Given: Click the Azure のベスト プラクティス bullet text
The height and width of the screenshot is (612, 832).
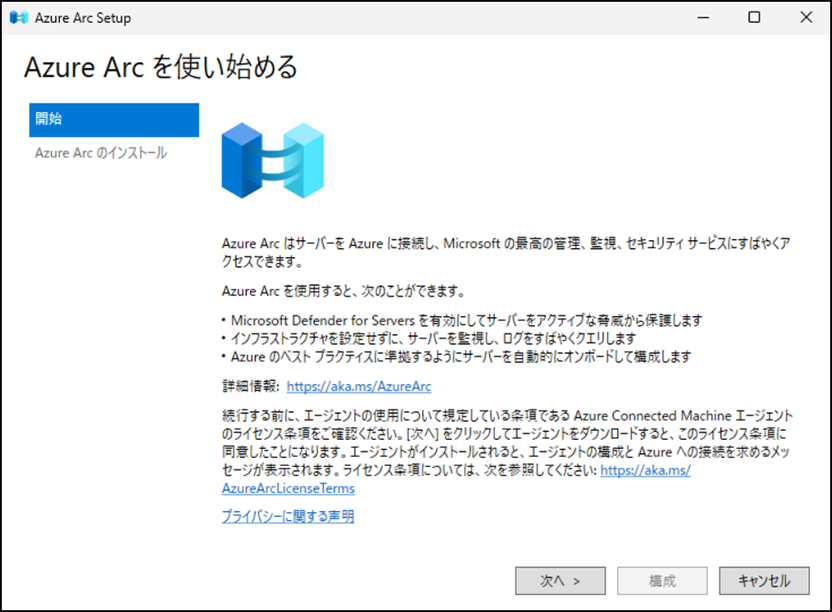Looking at the screenshot, I should [x=456, y=357].
